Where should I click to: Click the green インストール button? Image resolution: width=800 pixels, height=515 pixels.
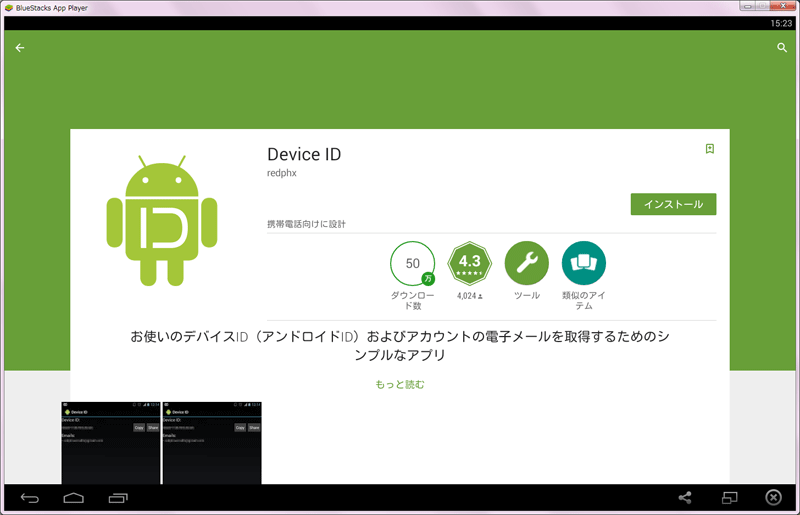pos(673,204)
